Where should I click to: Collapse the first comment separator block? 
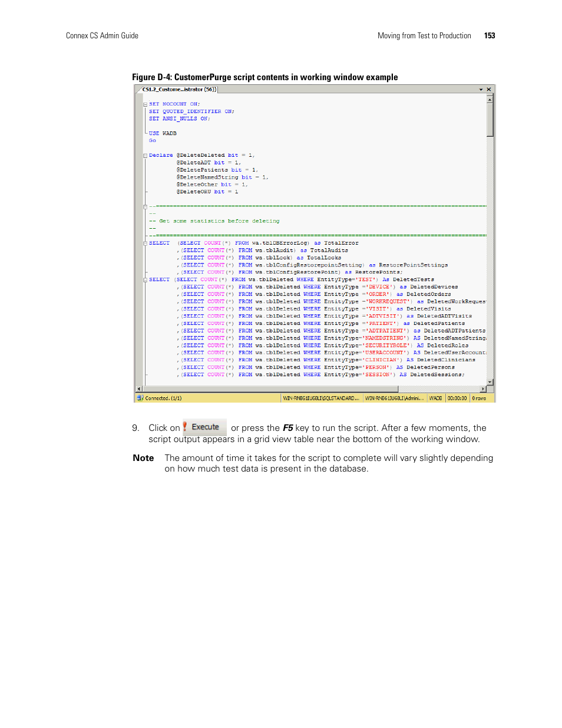(x=145, y=207)
